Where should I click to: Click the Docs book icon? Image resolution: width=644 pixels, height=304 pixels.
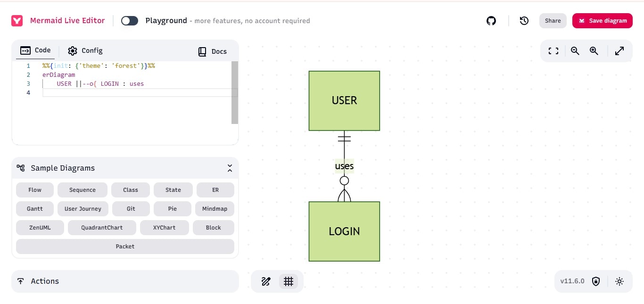pyautogui.click(x=202, y=51)
